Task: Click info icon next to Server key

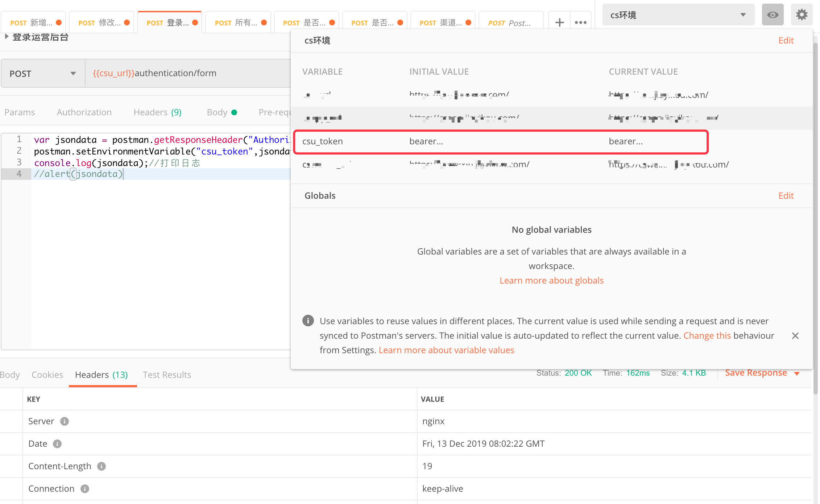Action: [x=64, y=421]
